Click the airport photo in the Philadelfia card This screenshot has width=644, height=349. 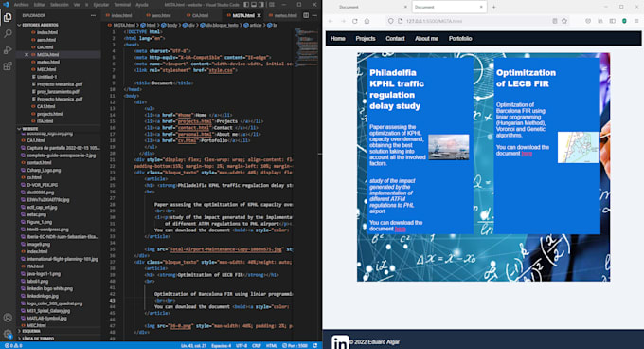449,147
